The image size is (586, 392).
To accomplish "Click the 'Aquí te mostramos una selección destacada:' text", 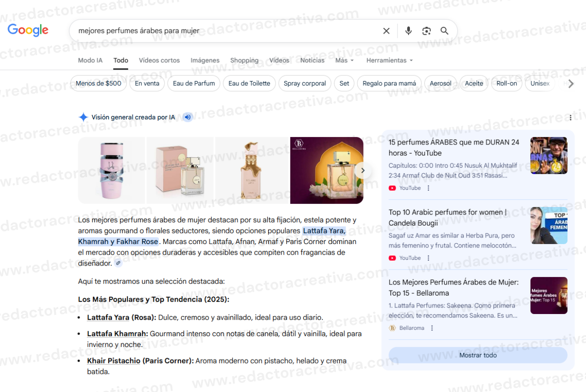I will (151, 281).
